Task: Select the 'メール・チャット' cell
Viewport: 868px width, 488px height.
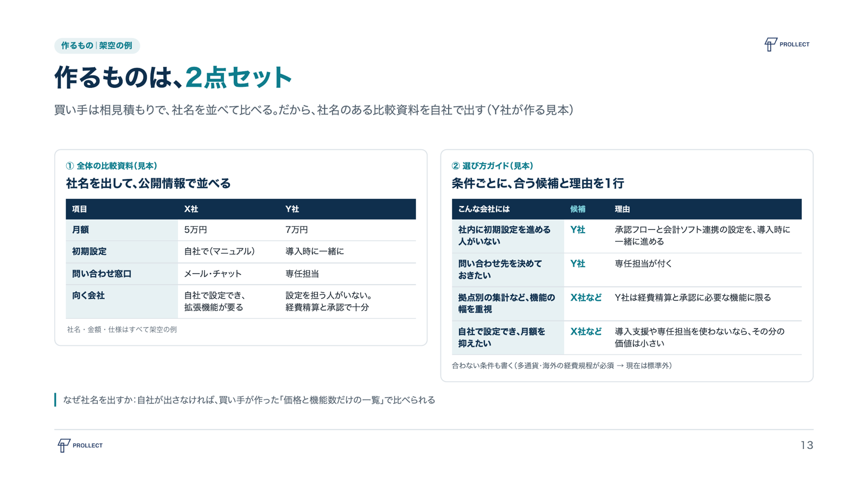Action: 213,274
